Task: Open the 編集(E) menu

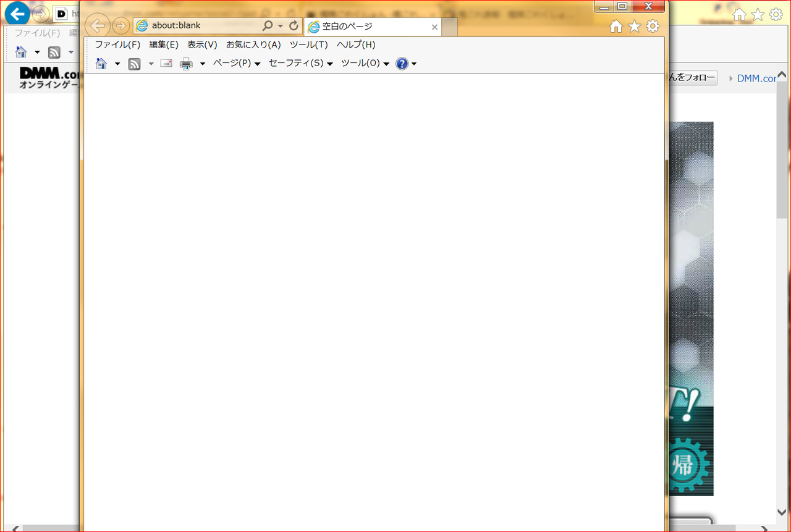Action: (164, 44)
